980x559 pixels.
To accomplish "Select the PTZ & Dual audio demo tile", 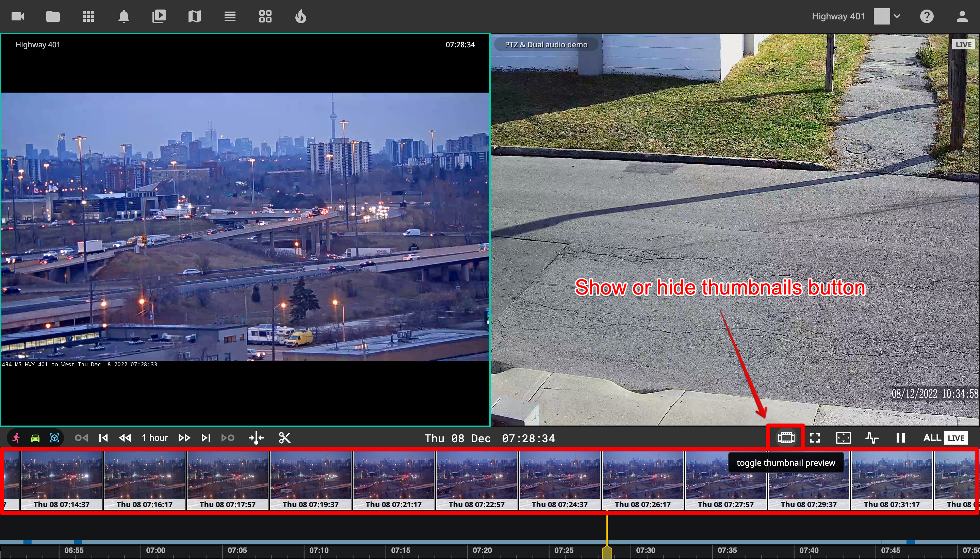I will [x=735, y=229].
